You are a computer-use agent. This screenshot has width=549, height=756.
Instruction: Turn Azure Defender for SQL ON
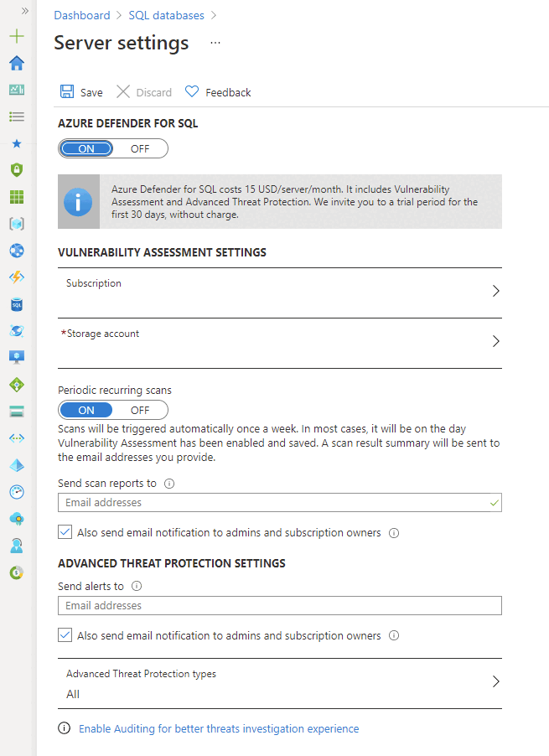86,148
